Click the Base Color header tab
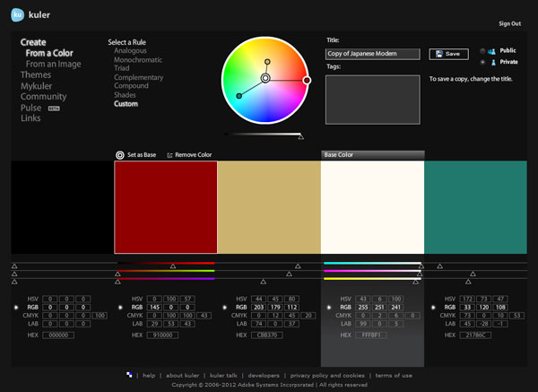The image size is (538, 392). pyautogui.click(x=373, y=155)
